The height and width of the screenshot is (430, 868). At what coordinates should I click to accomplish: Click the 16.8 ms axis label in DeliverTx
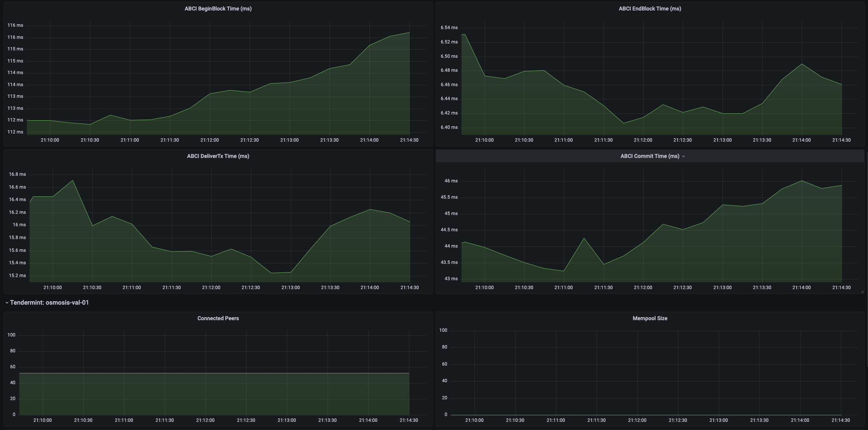(x=17, y=174)
